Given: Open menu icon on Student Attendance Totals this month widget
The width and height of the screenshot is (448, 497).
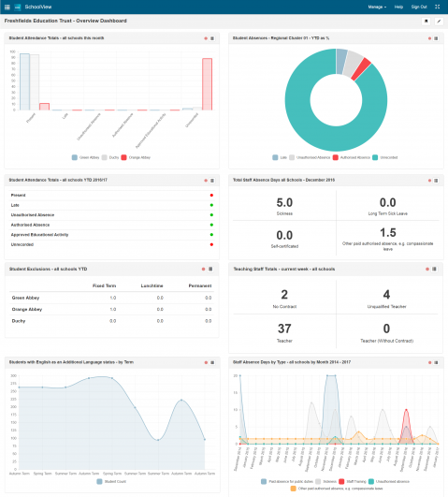Looking at the screenshot, I should (212, 38).
